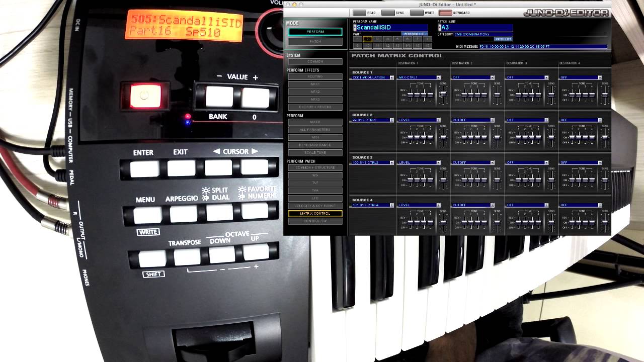Open the MIXER page
This screenshot has width=644, height=362.
(x=315, y=122)
